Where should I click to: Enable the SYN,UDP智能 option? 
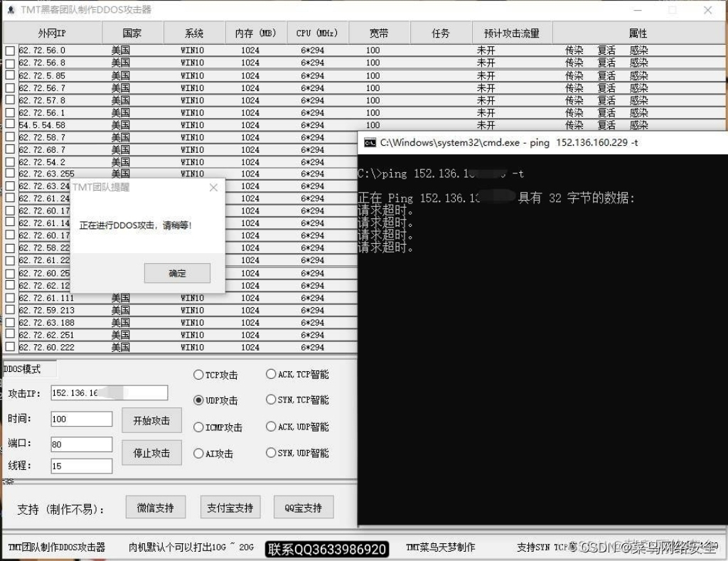click(271, 452)
